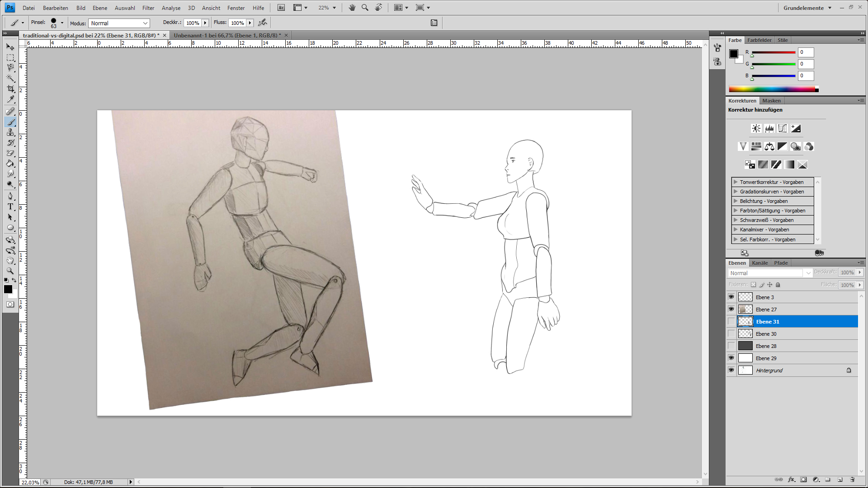Image resolution: width=868 pixels, height=488 pixels.
Task: Click the Ebene 27 layer thumbnail
Action: pos(745,309)
